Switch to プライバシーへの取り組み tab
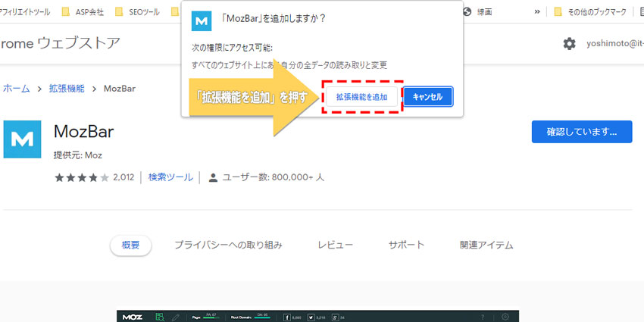Viewport: 644px width, 322px height. 228,245
